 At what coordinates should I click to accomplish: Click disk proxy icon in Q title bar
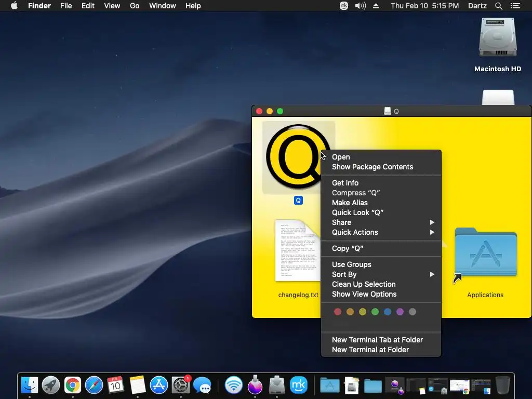388,111
